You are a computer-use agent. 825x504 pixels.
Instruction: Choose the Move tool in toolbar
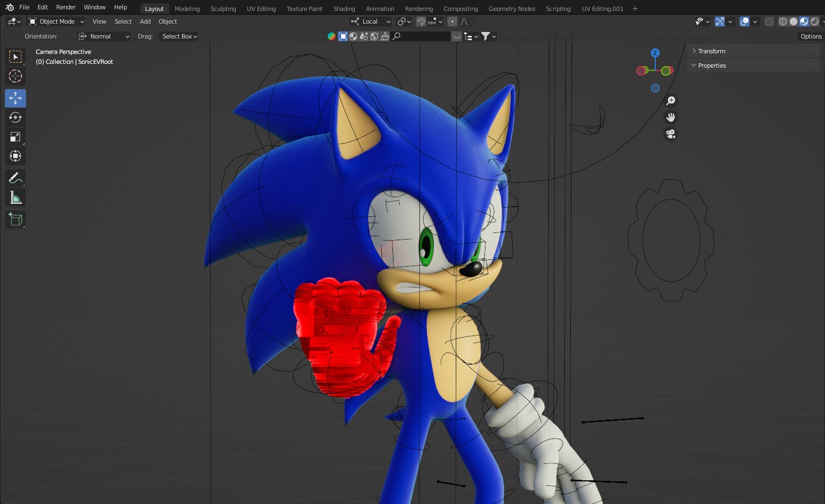click(15, 98)
